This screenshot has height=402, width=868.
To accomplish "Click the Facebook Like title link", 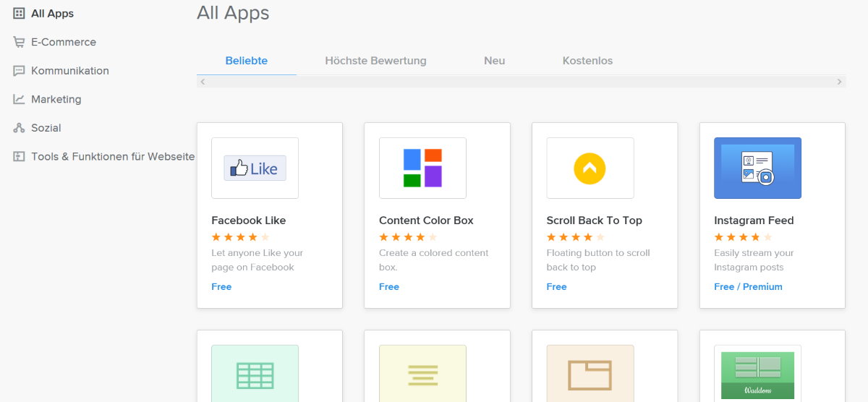I will 248,221.
